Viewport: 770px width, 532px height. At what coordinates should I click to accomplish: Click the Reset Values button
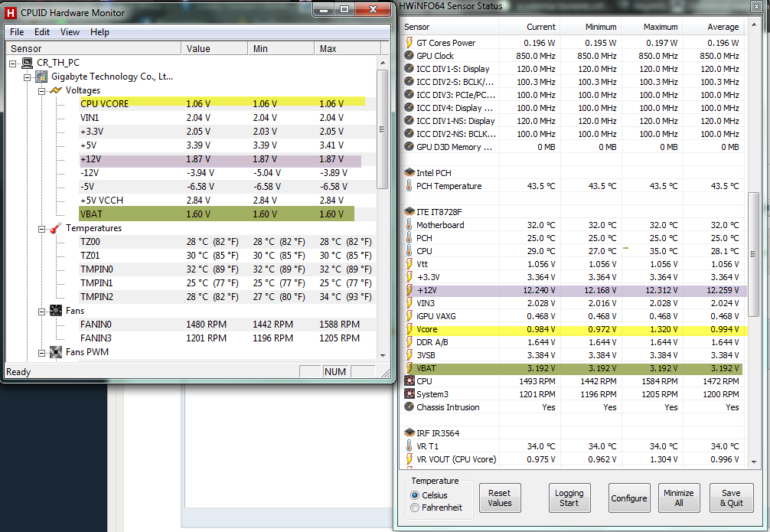click(x=500, y=498)
